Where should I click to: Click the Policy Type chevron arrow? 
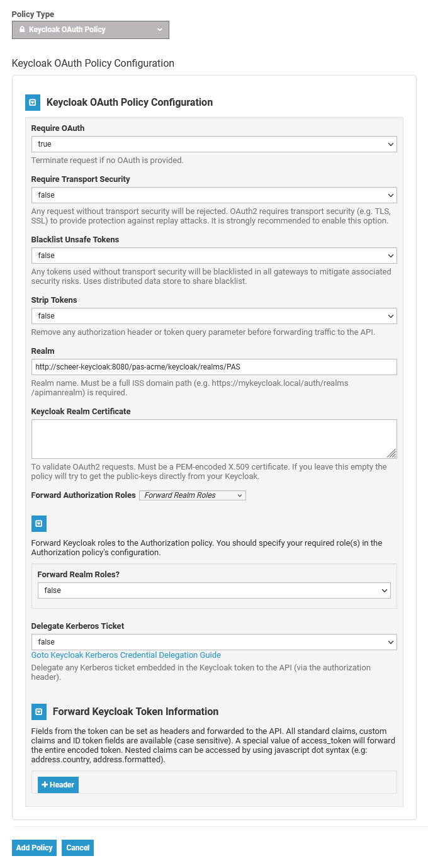tap(160, 30)
